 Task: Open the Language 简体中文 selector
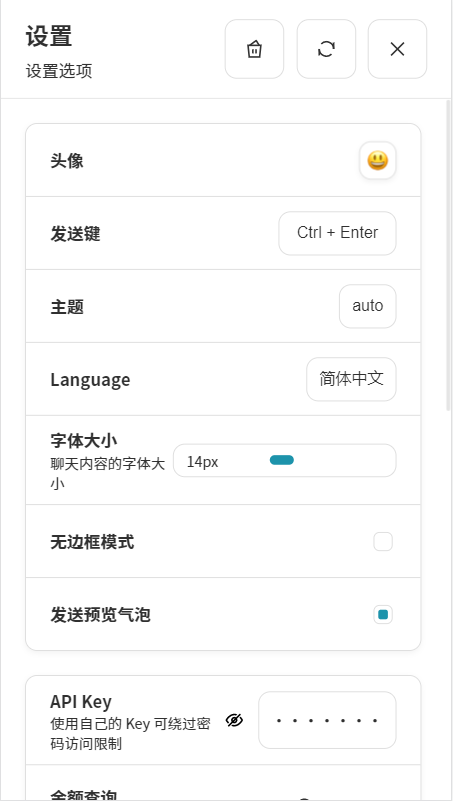351,379
